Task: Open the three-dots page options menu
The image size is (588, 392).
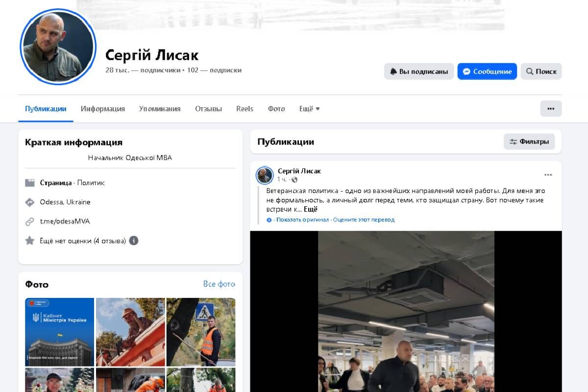Action: pyautogui.click(x=551, y=109)
